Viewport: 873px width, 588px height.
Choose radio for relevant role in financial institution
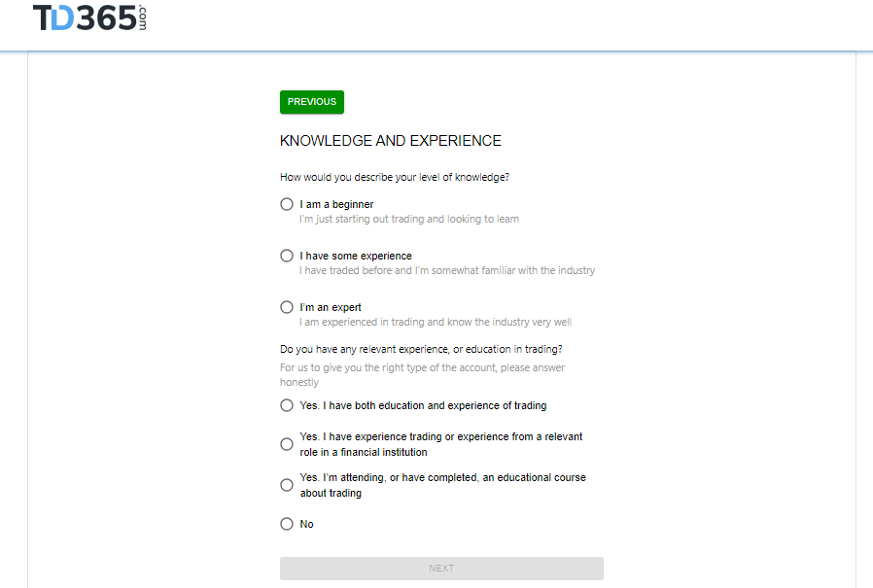(287, 444)
